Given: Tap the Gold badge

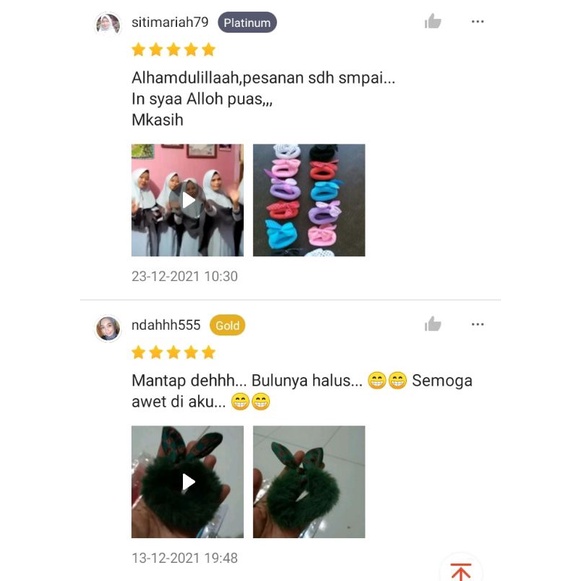Looking at the screenshot, I should point(228,325).
